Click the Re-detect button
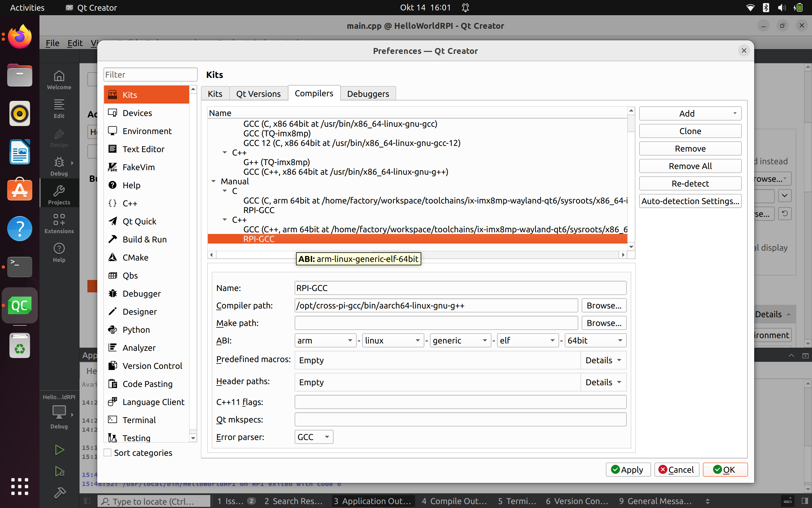The image size is (812, 508). click(x=690, y=183)
